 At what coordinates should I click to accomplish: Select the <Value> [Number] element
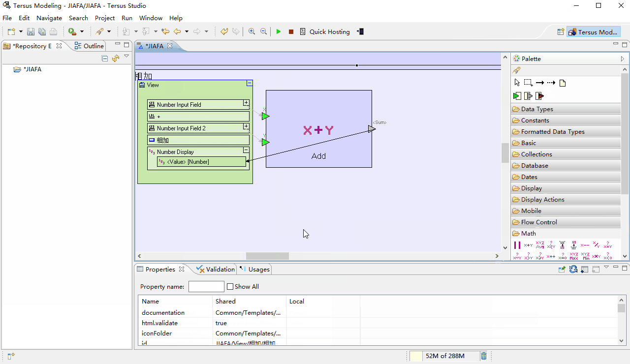[x=201, y=162]
